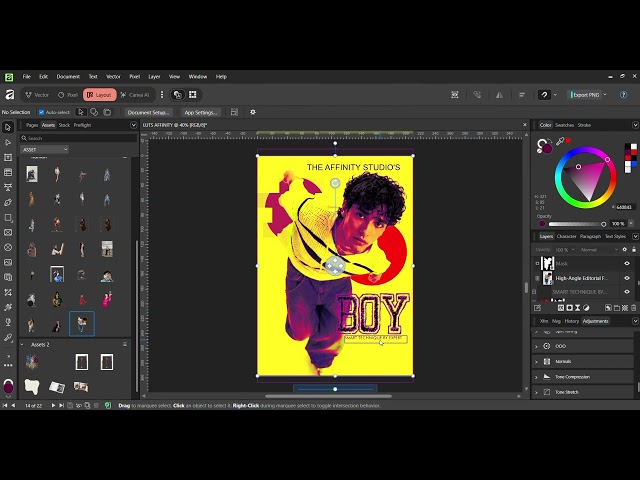Click the alignment icon in top toolbar

522,95
